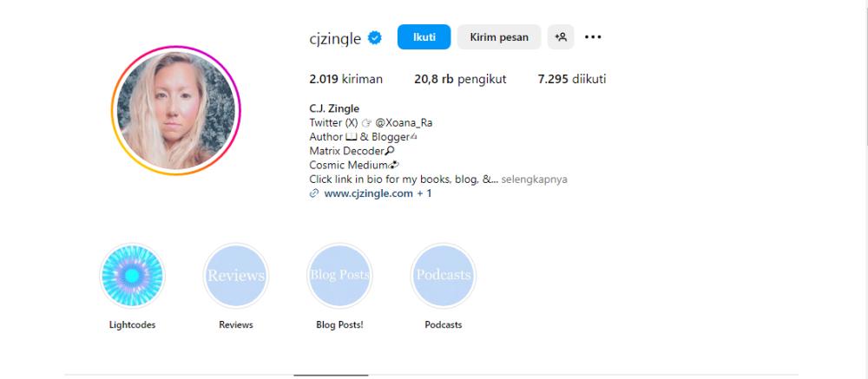Click the 2.019 kiriman posts count
This screenshot has height=379, width=868.
point(346,79)
